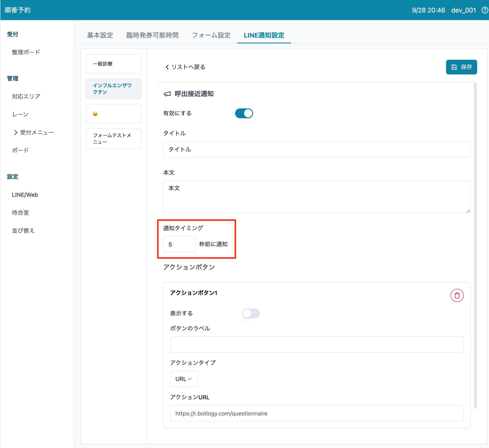The width and height of the screenshot is (489, 448).
Task: Select 一般診療 in the menu list
Action: [x=113, y=64]
